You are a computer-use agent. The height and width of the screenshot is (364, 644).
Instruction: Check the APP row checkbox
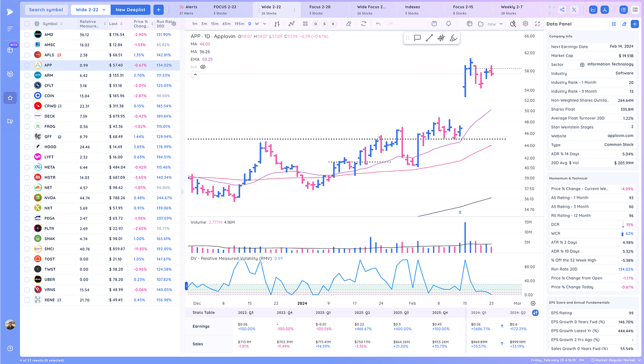27,65
